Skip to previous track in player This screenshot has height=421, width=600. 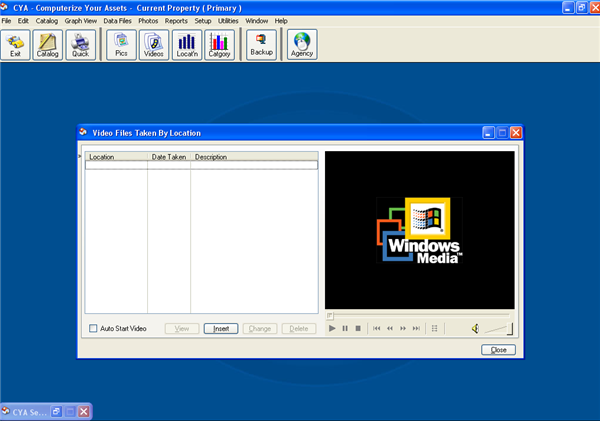pos(377,328)
